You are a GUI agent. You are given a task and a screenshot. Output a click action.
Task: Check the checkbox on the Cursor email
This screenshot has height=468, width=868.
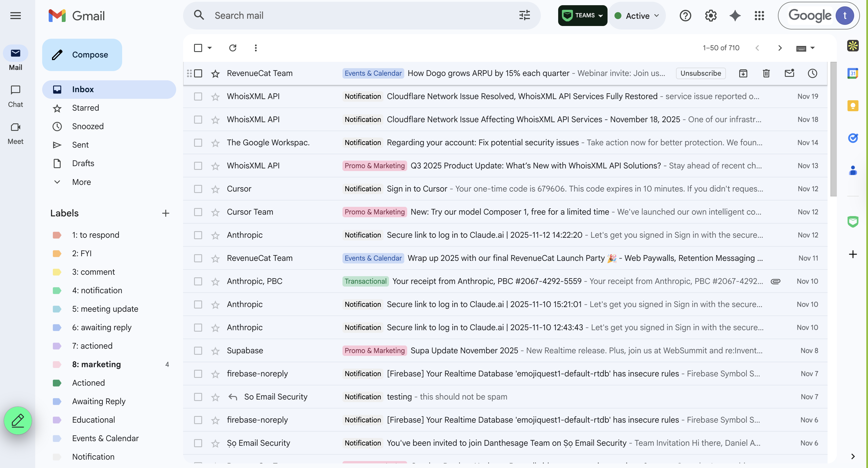[198, 189]
